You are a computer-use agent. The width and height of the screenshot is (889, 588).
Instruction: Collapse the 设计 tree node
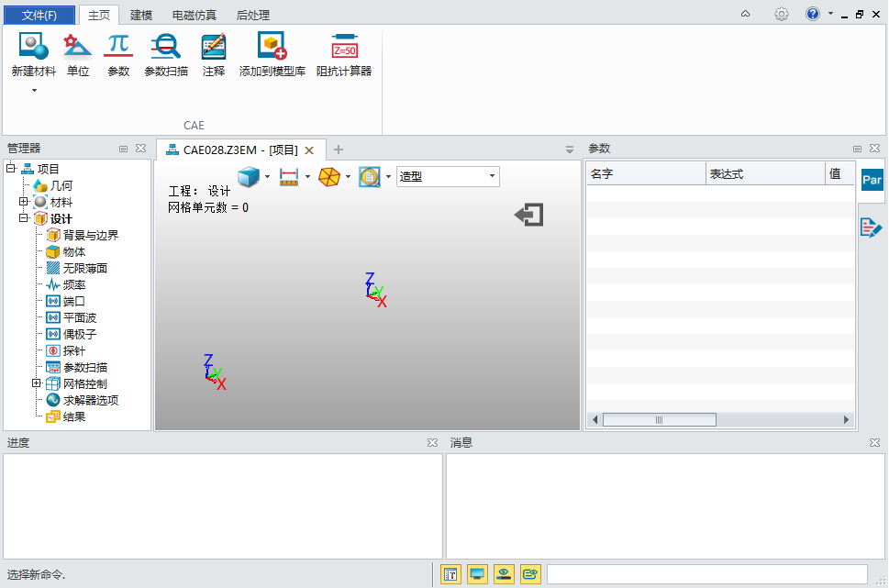[x=23, y=217]
